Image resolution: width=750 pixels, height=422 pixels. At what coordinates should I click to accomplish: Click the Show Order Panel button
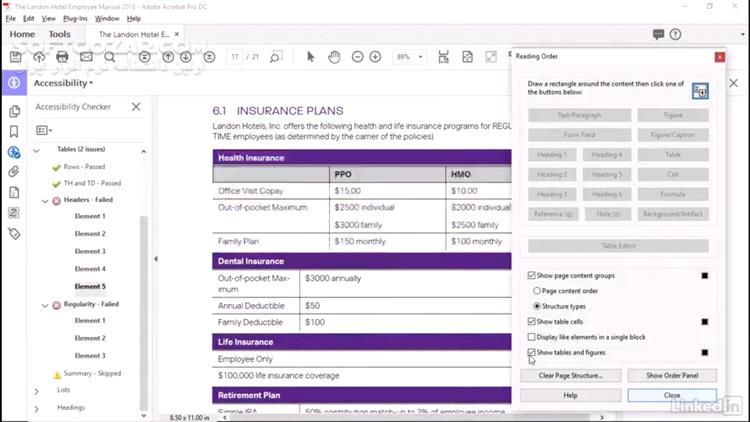[x=672, y=376]
